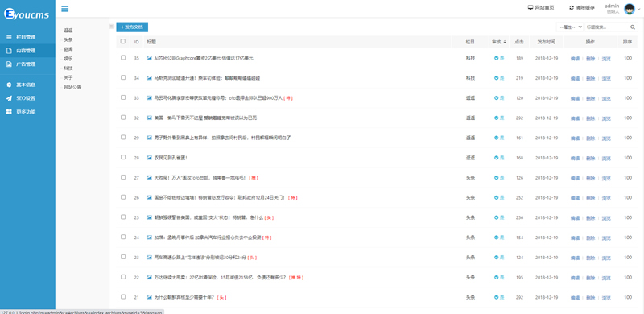Collapse the category tree panel handle
The height and width of the screenshot is (314, 644).
[111, 27]
